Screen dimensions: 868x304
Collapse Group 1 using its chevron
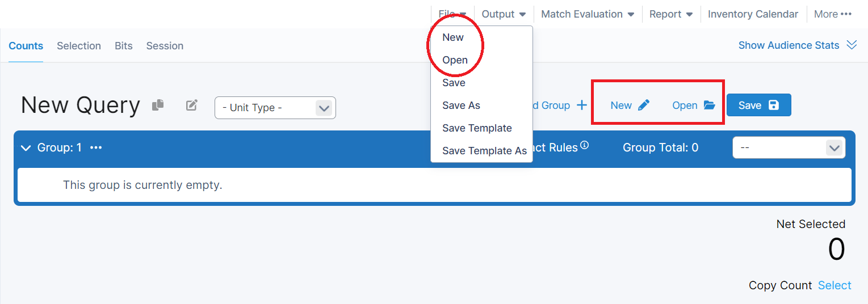[x=26, y=148]
